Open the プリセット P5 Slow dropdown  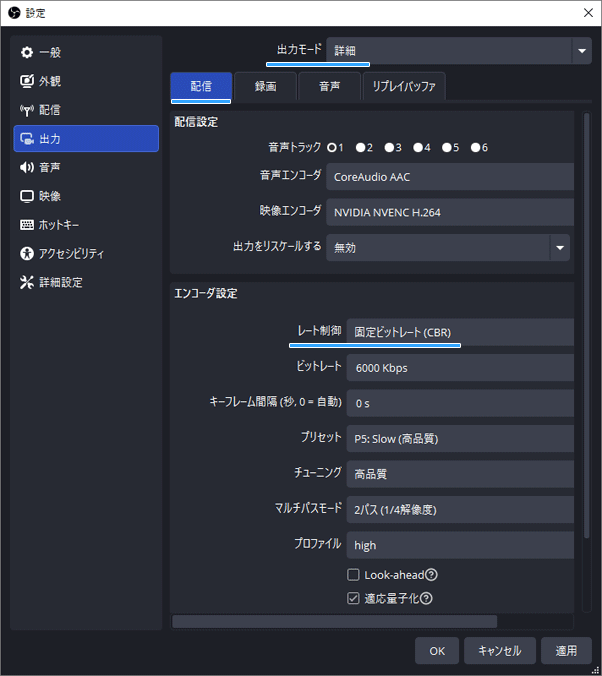tap(460, 438)
